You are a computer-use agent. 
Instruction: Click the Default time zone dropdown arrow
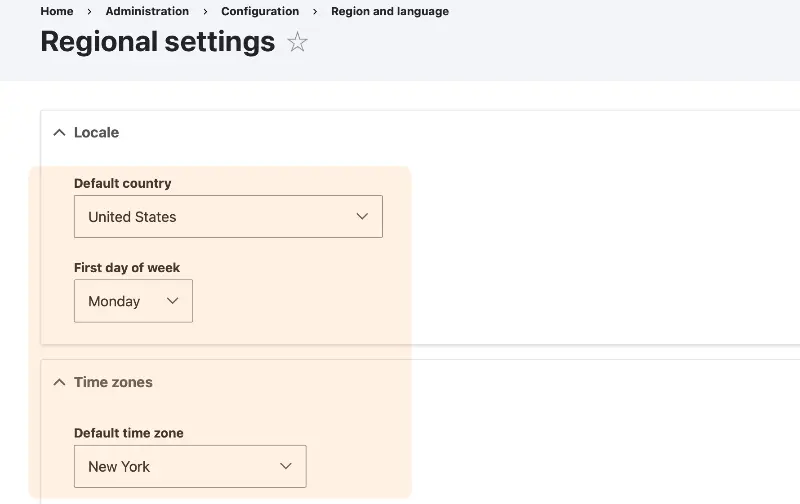tap(286, 466)
